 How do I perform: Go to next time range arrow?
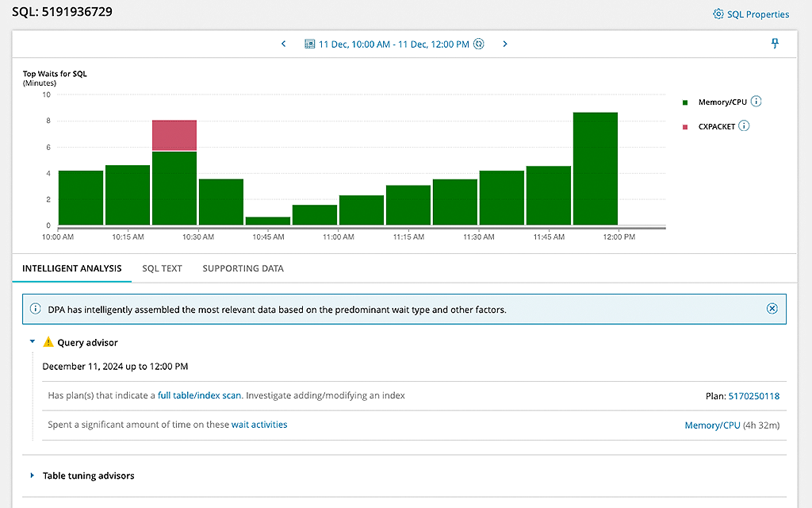(505, 44)
